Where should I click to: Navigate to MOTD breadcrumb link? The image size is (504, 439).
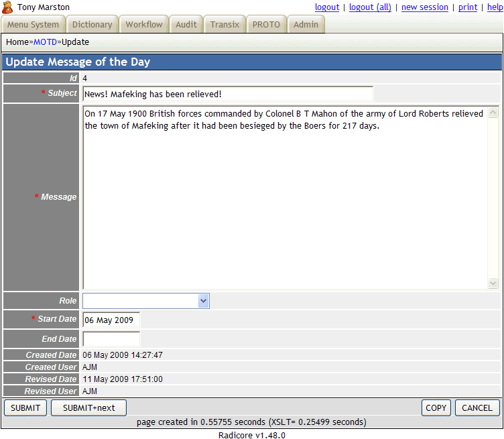pos(45,42)
